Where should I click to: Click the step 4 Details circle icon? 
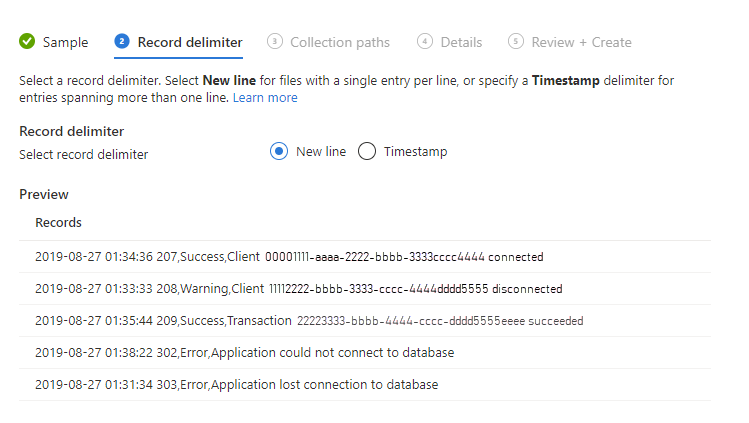point(425,42)
